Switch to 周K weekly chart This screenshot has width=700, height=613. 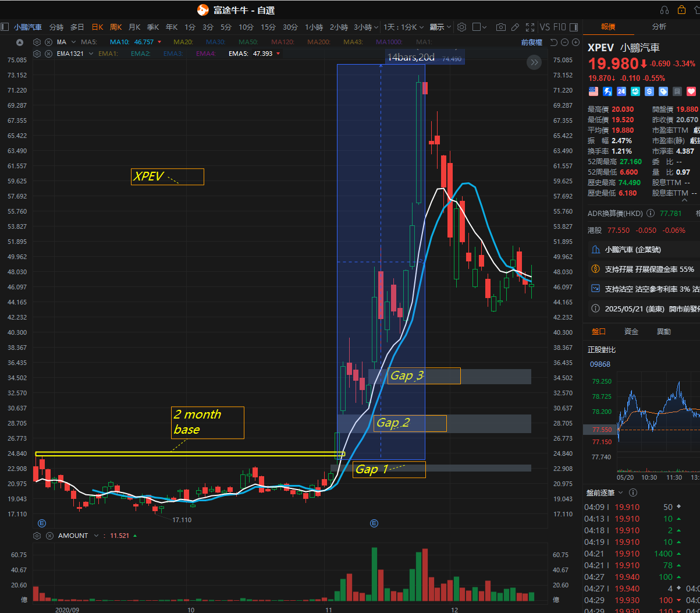pyautogui.click(x=116, y=27)
